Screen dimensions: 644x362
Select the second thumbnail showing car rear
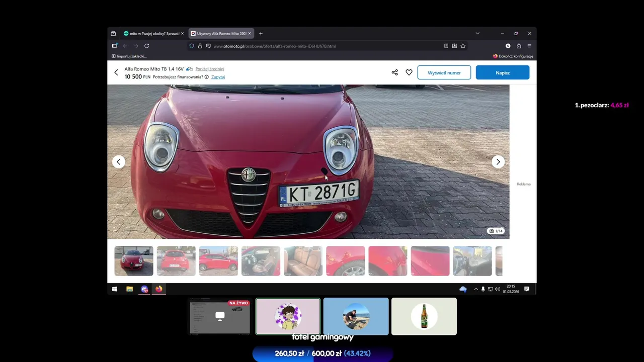[x=176, y=261]
